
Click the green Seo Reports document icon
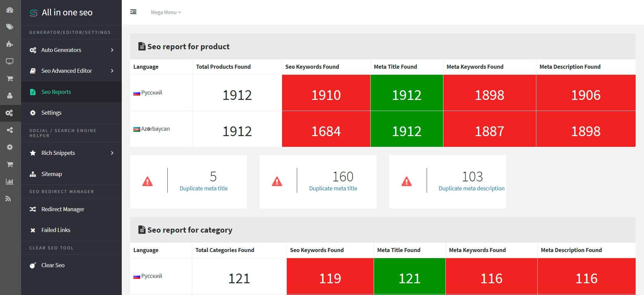point(33,92)
